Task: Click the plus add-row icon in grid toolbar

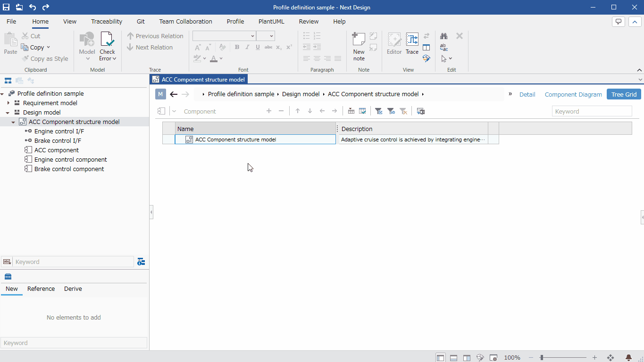Action: click(269, 111)
